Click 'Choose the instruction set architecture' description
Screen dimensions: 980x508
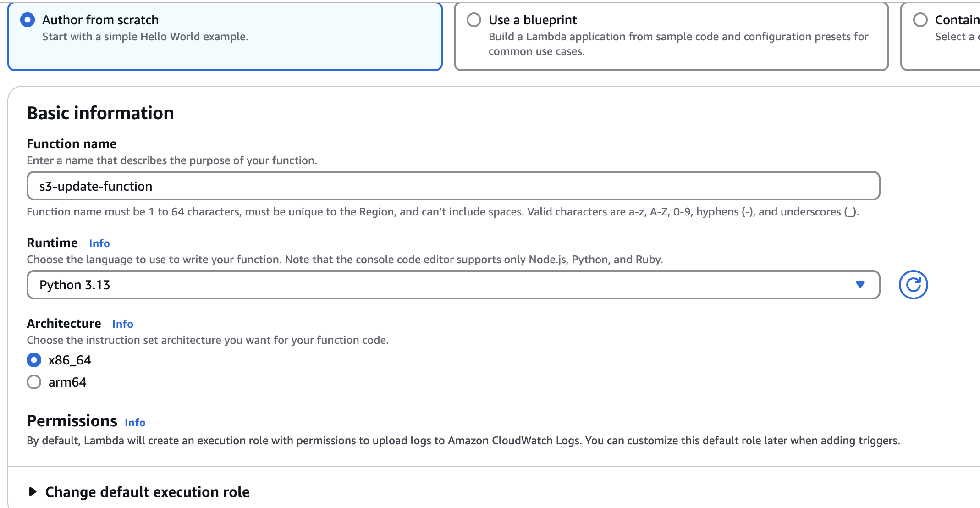point(208,340)
